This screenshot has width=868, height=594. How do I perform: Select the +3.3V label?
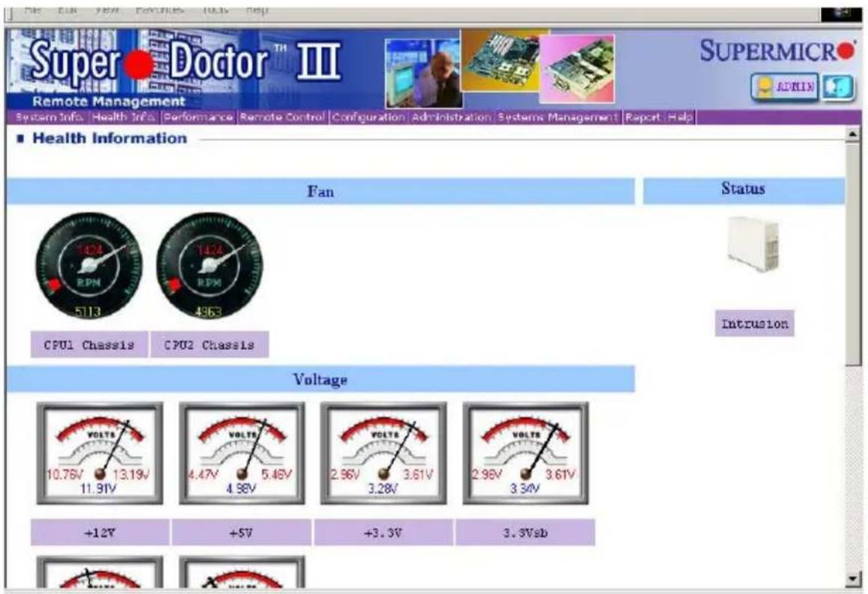(x=383, y=533)
